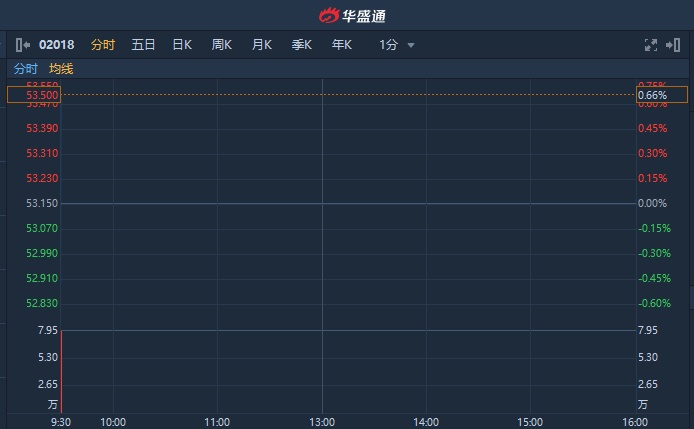Image resolution: width=694 pixels, height=429 pixels.
Task: Click the left panel collapse icon
Action: click(x=23, y=45)
